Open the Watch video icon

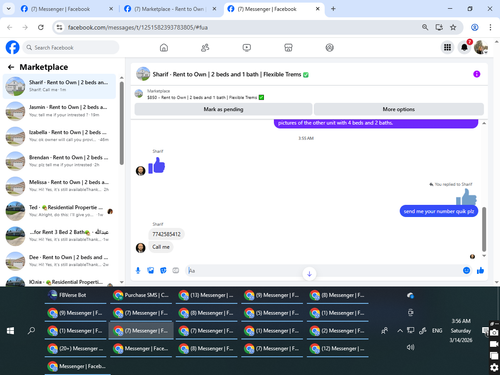pyautogui.click(x=247, y=48)
